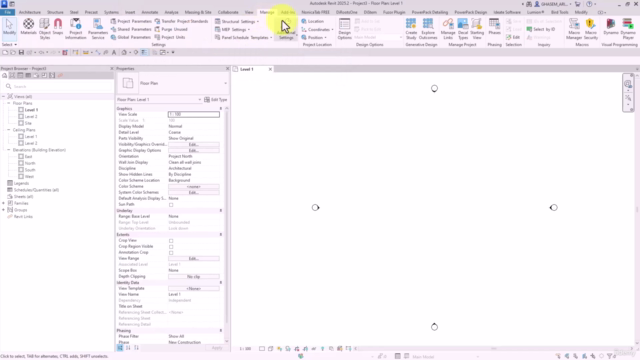Screen dimensions: 640x360
Task: Open the File menu
Action: coord(7,12)
